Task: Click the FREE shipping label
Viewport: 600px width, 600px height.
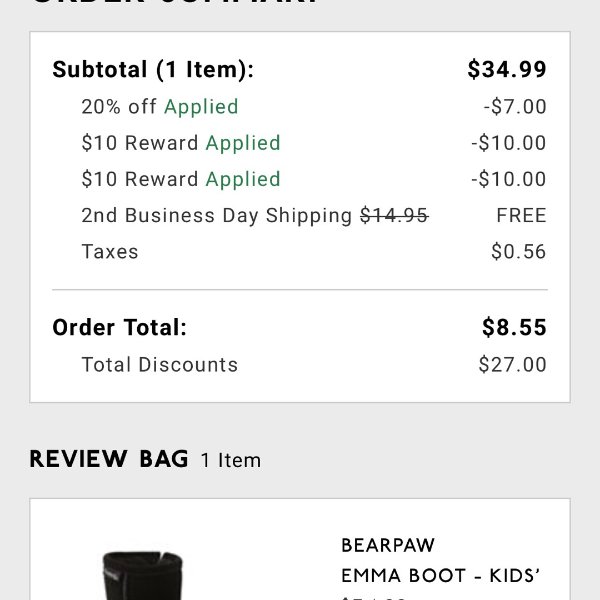Action: click(x=521, y=215)
